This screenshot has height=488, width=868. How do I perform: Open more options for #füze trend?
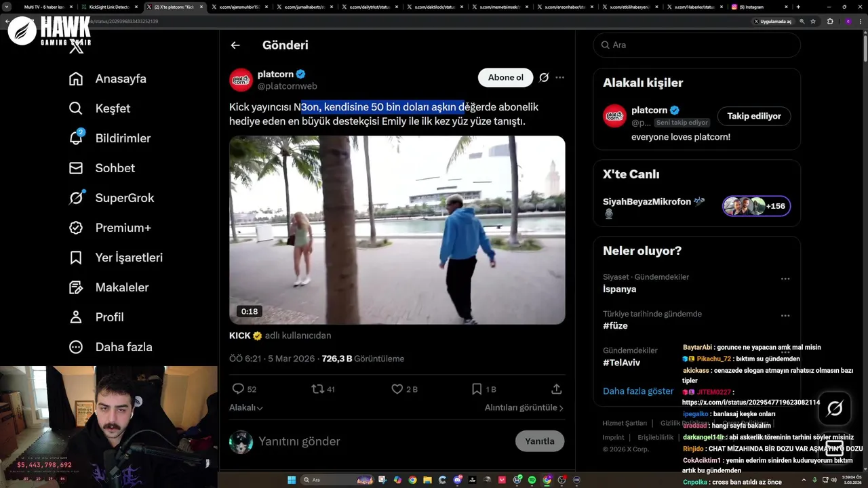pos(785,316)
